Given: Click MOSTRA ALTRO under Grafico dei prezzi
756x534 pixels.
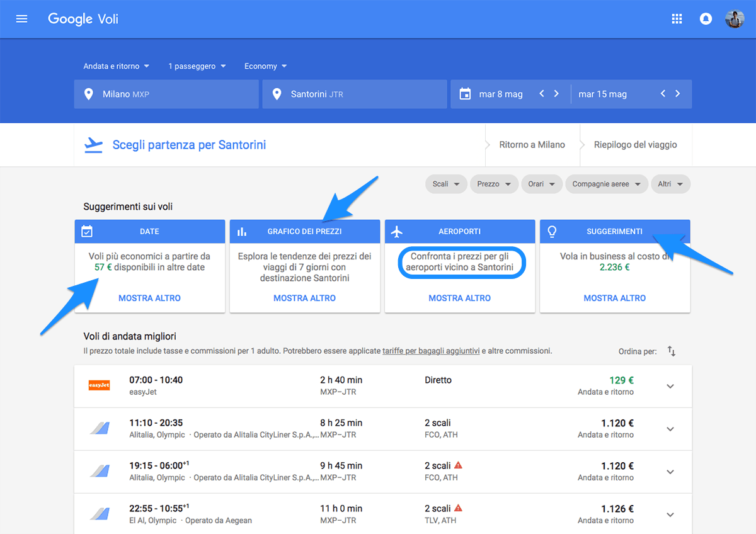Looking at the screenshot, I should [x=304, y=297].
